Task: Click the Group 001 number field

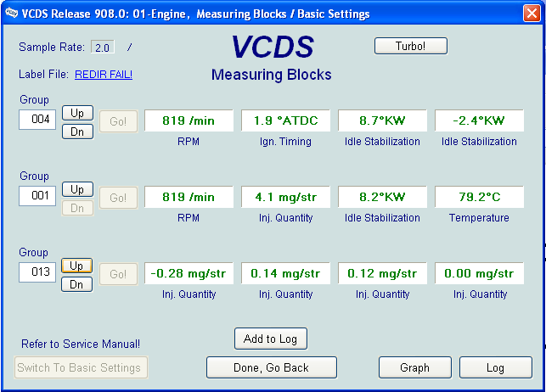Action: click(37, 197)
